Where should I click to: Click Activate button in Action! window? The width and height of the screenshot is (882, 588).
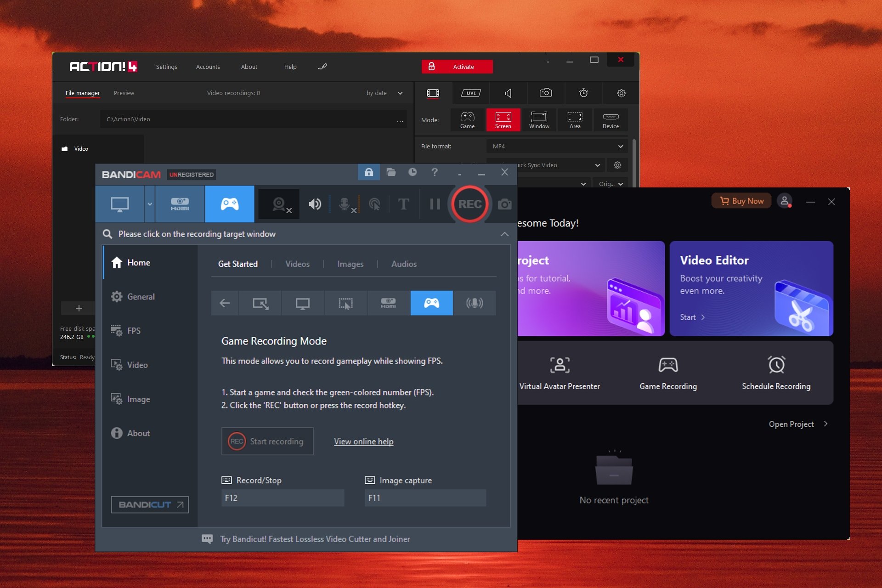click(x=457, y=67)
